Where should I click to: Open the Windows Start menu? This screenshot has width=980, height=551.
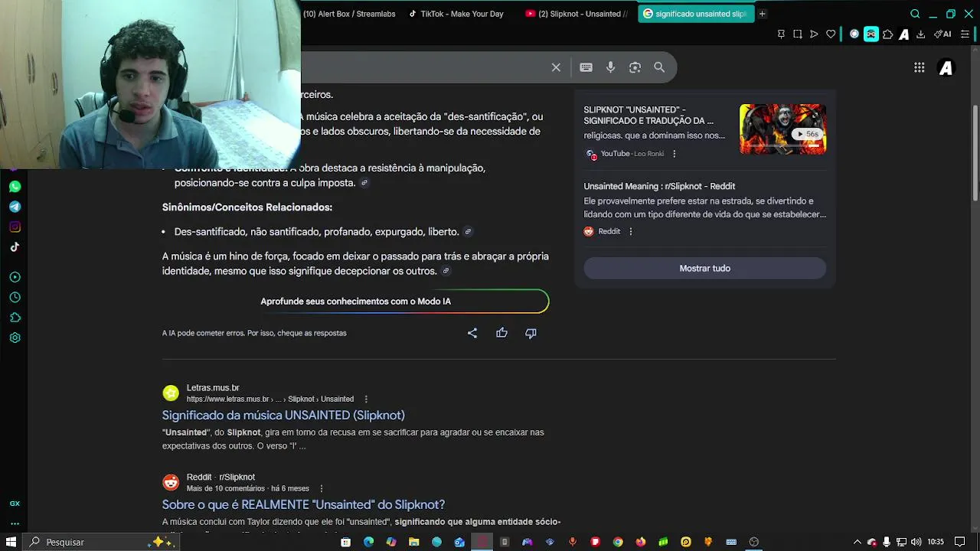click(x=11, y=542)
